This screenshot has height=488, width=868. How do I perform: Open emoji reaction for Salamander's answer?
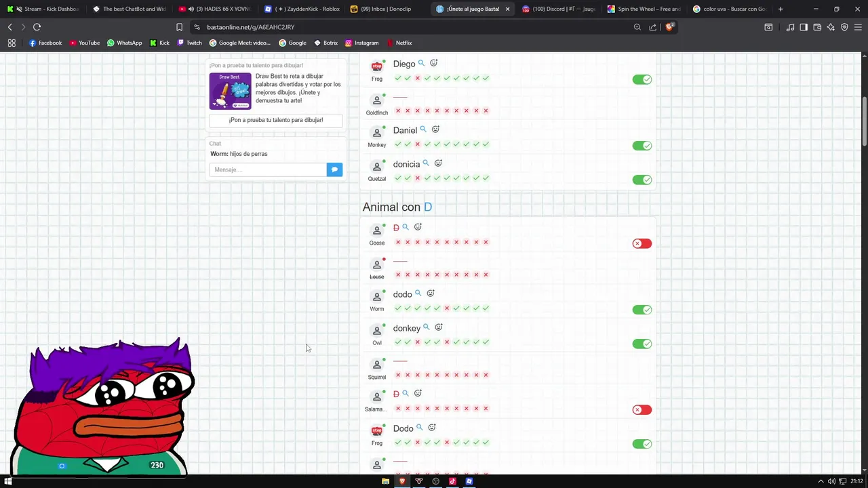pyautogui.click(x=418, y=393)
